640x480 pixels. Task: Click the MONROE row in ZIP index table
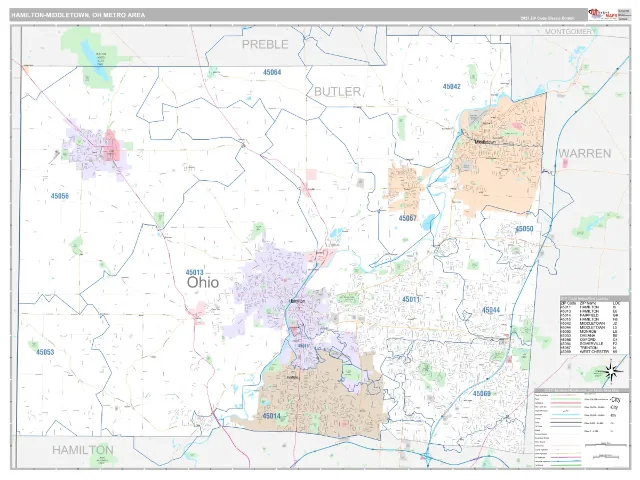click(x=590, y=331)
